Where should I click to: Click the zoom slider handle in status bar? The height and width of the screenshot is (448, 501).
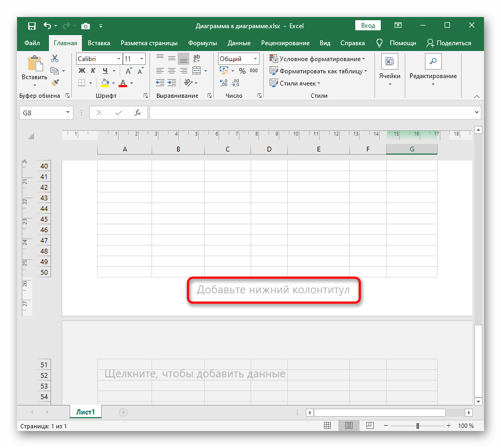[x=417, y=426]
